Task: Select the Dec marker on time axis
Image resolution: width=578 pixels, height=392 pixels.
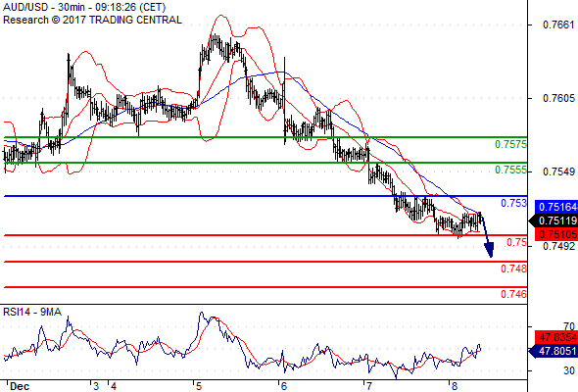Action: tap(20, 386)
